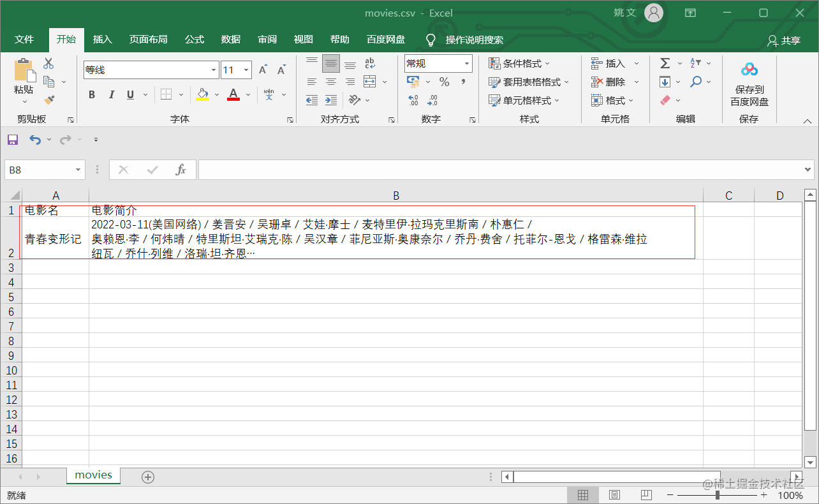Click the merge and center icon
The height and width of the screenshot is (504, 819).
pos(369,82)
